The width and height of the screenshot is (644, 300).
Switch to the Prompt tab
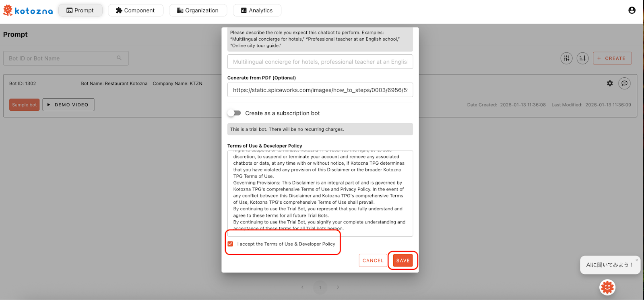80,10
